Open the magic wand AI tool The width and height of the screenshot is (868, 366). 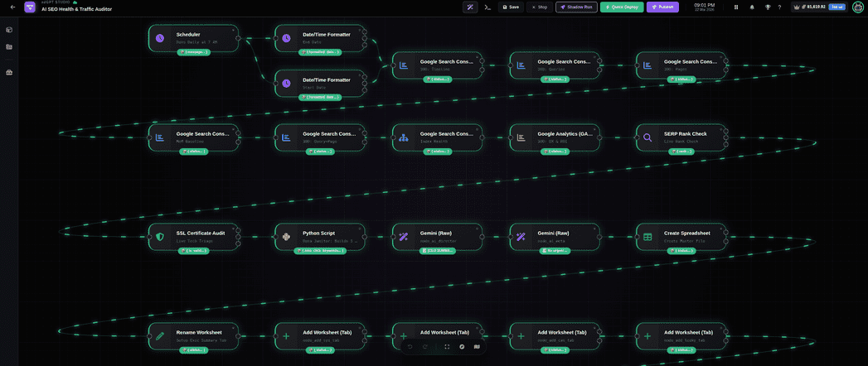470,7
